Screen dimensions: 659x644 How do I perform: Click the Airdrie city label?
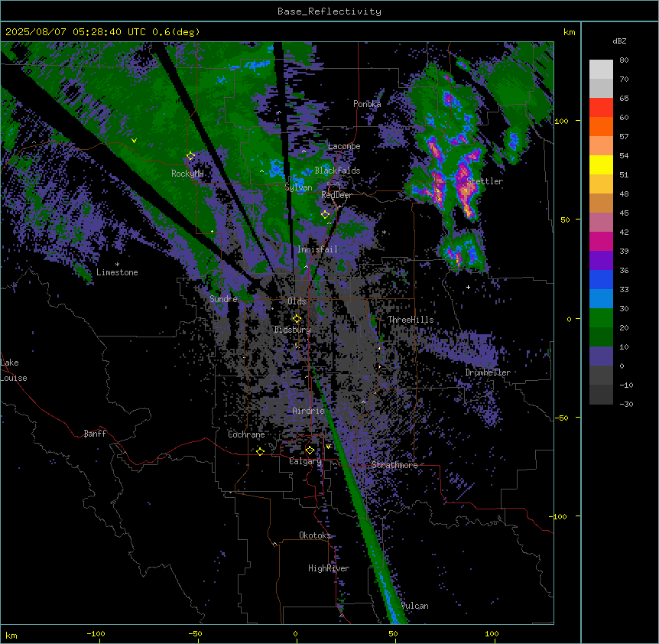309,411
